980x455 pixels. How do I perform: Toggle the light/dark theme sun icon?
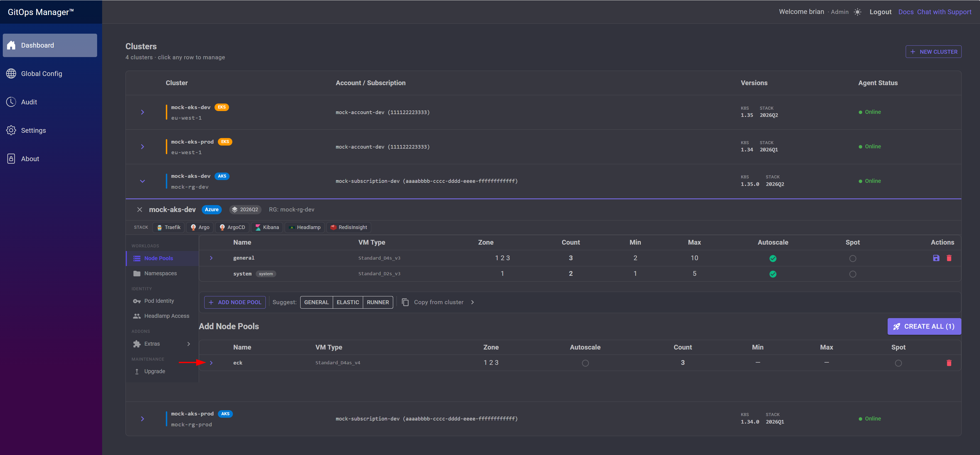858,12
